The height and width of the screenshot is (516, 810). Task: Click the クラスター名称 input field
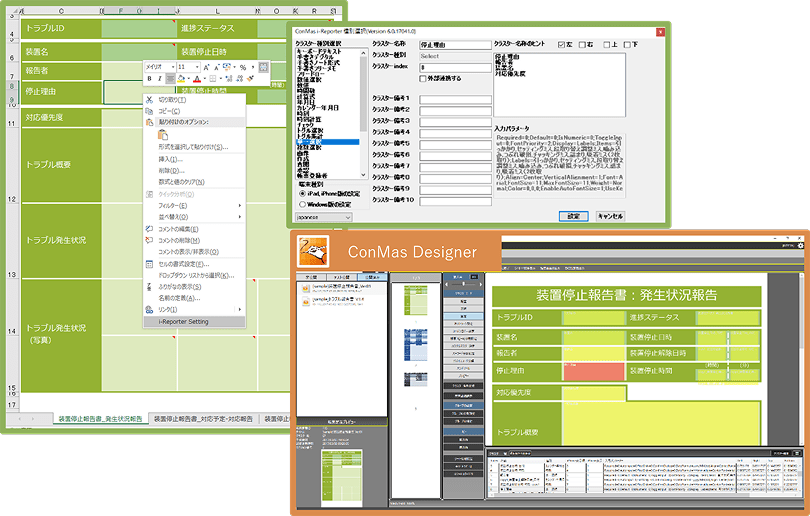(455, 45)
